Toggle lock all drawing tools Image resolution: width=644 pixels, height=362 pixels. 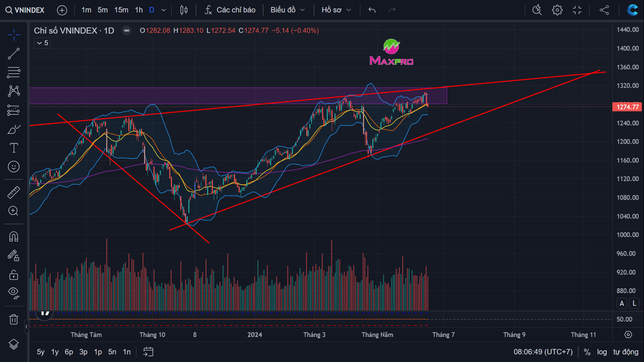click(14, 274)
